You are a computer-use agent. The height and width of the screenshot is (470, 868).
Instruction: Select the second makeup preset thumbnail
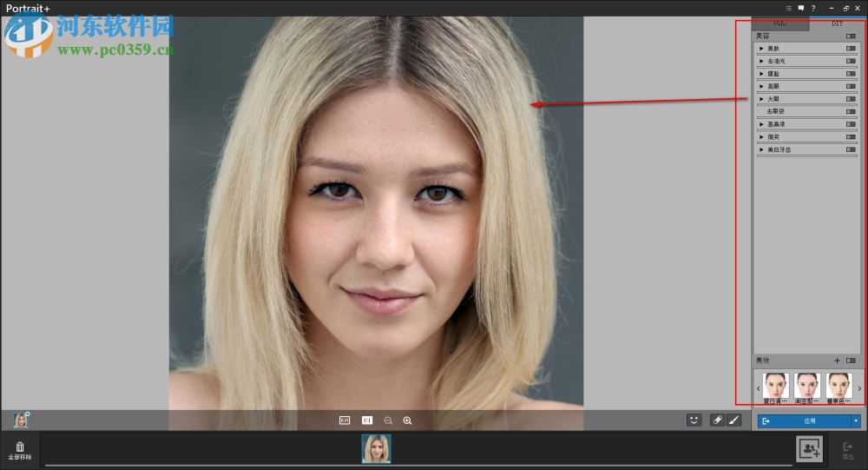[x=807, y=387]
